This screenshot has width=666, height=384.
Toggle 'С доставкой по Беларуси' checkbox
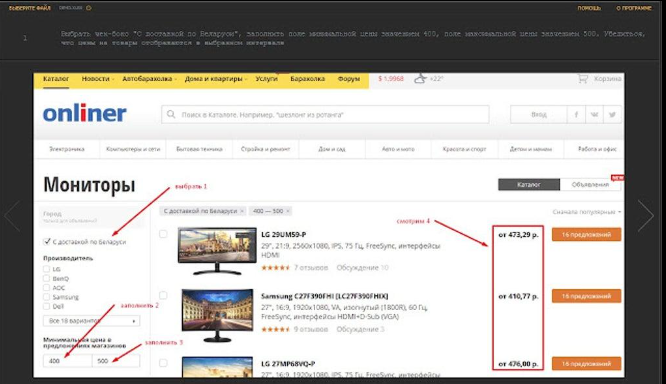coord(47,242)
